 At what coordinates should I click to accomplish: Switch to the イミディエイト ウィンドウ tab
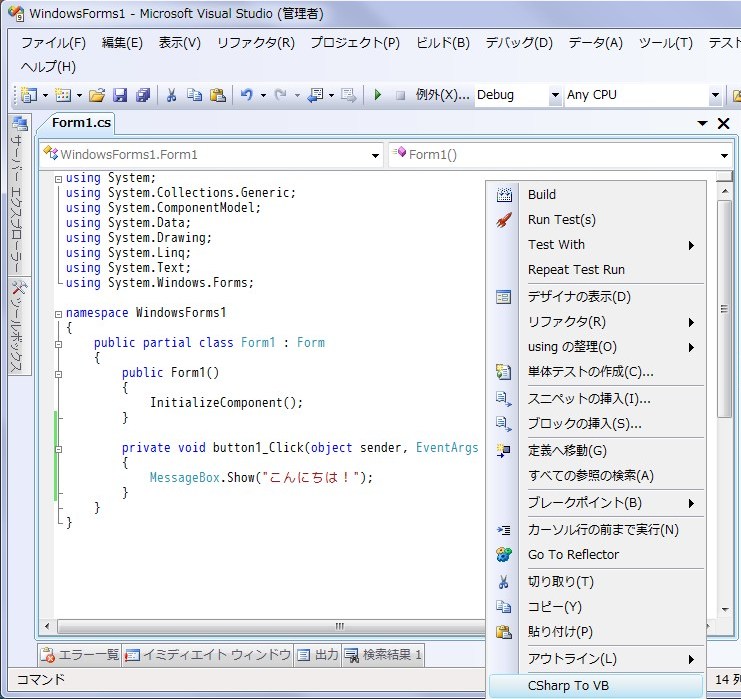[208, 655]
